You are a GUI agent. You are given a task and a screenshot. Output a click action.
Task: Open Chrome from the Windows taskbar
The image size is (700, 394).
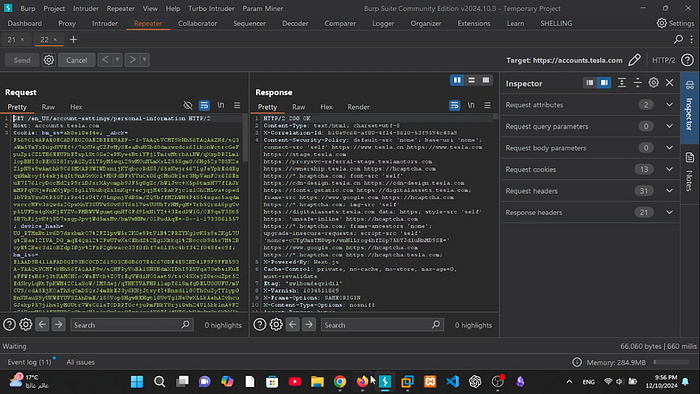pyautogui.click(x=340, y=382)
